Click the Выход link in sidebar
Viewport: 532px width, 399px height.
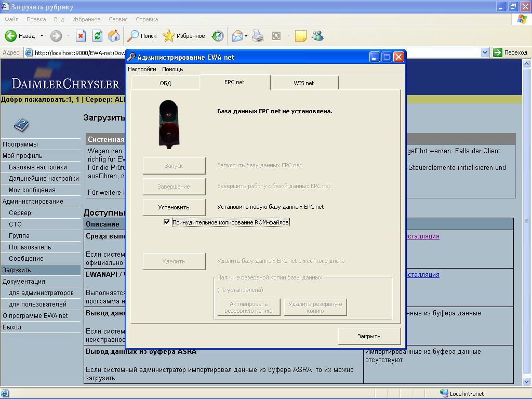12,327
